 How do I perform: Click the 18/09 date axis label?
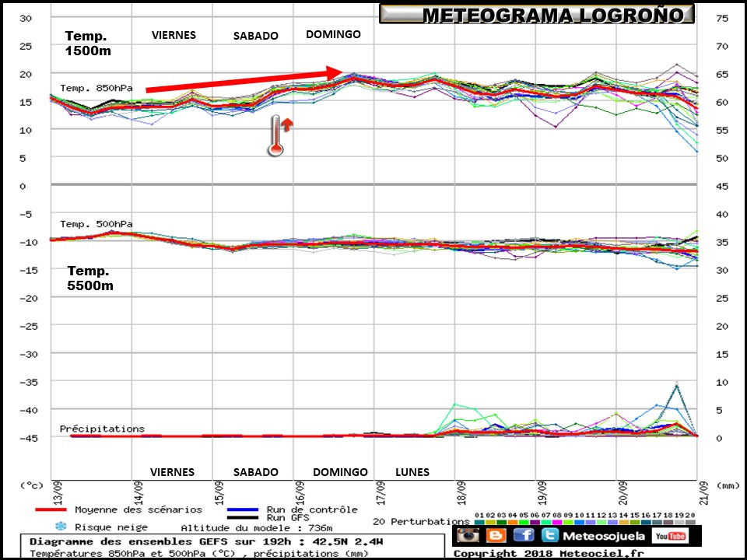click(461, 493)
